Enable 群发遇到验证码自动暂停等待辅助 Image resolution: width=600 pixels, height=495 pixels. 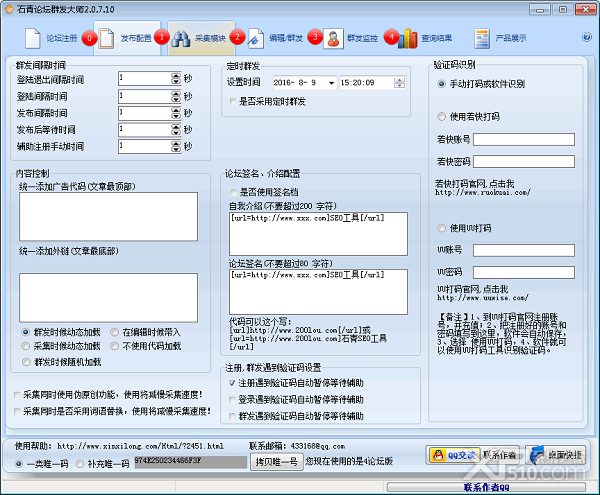232,416
